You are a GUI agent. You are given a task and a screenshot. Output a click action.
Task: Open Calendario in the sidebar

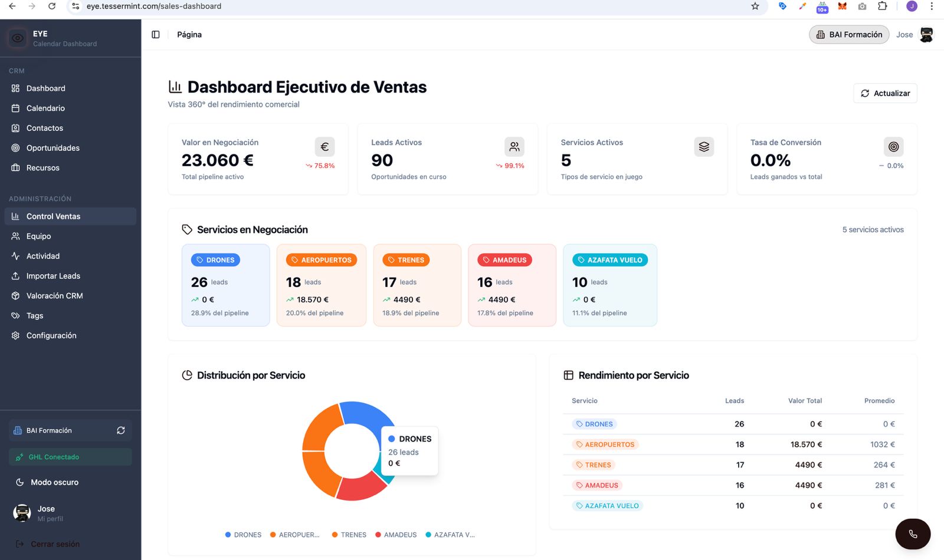[71, 108]
